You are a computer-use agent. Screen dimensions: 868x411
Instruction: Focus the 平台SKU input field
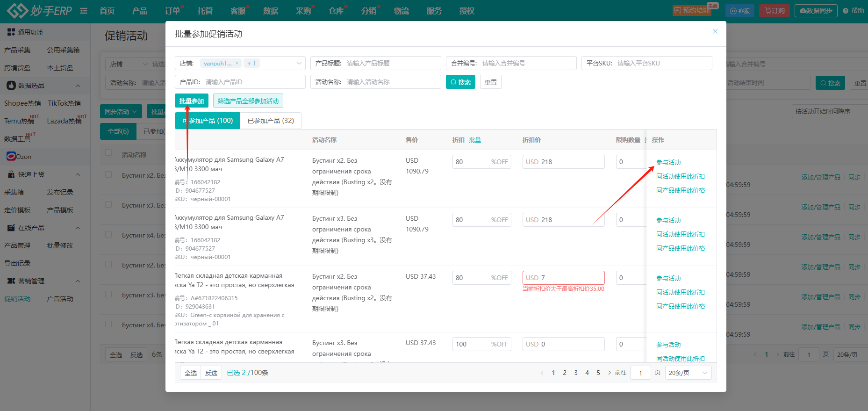click(647, 63)
